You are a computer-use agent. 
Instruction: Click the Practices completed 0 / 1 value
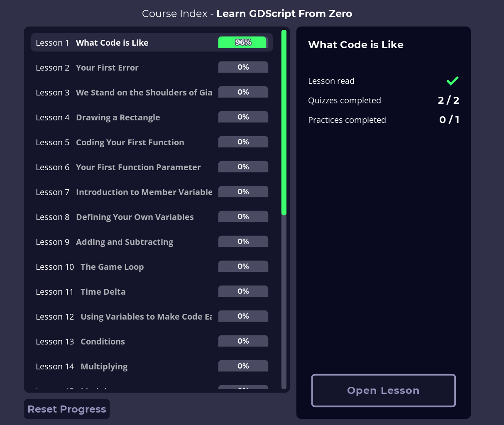449,120
